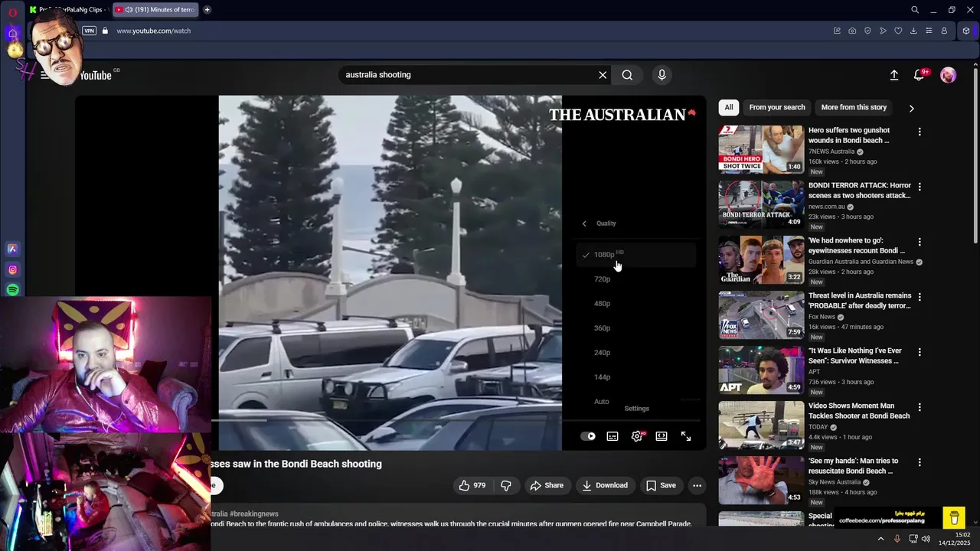Open Opera extensions cube icon
Viewport: 980px width, 551px height.
966,31
